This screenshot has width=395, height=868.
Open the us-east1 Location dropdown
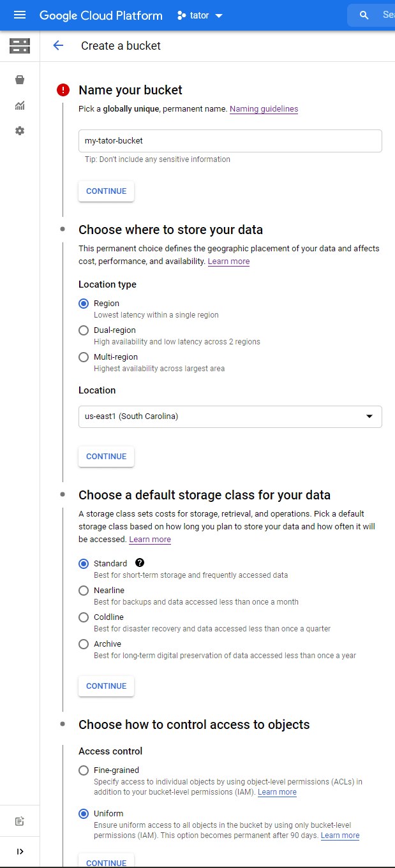pos(230,416)
